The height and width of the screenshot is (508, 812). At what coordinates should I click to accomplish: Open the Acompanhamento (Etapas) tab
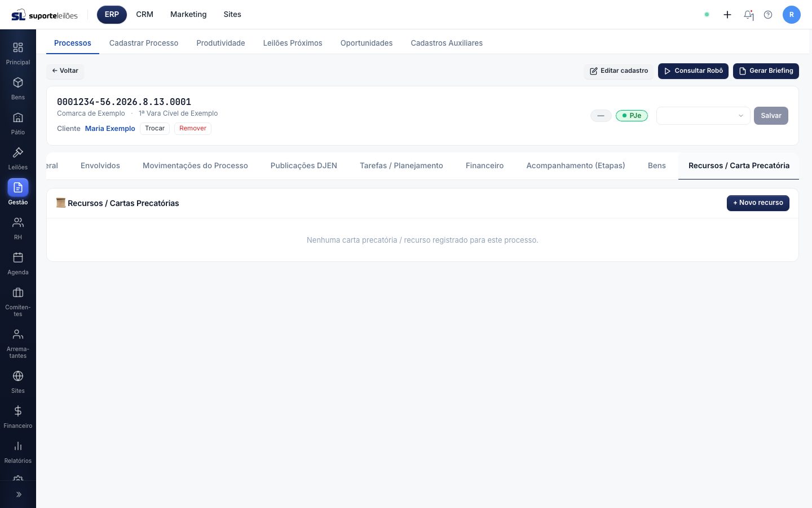(x=576, y=166)
